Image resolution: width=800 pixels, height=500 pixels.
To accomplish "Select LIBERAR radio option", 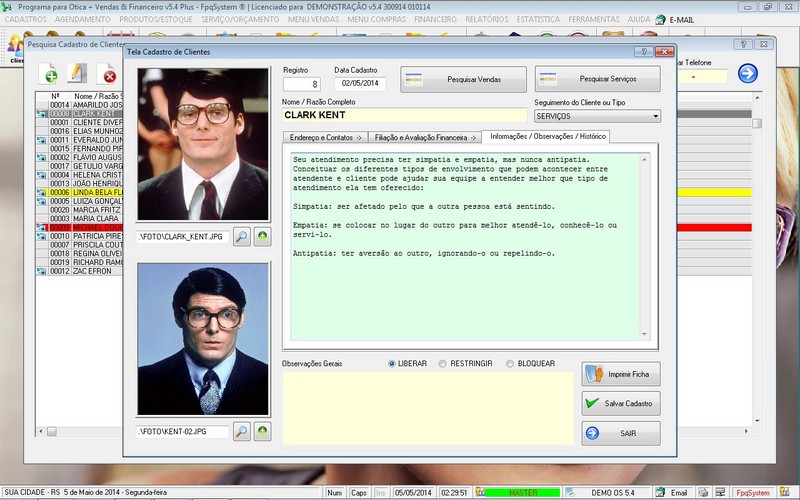I will tap(392, 364).
